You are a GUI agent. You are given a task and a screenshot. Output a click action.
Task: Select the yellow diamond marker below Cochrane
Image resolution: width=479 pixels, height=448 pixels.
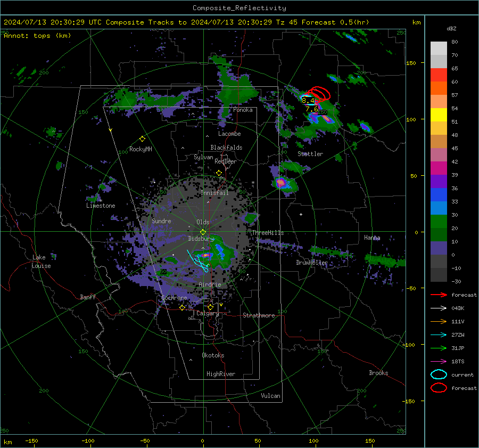(x=183, y=307)
